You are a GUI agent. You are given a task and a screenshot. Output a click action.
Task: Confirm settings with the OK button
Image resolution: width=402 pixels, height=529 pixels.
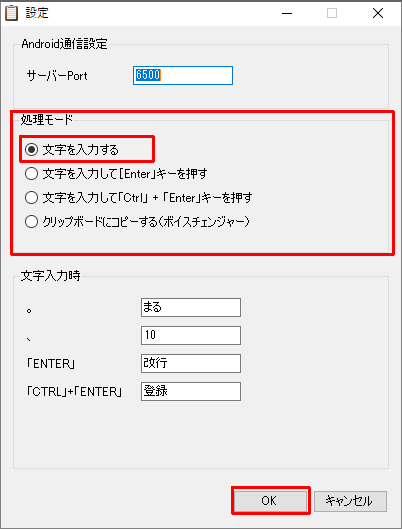[x=270, y=501]
